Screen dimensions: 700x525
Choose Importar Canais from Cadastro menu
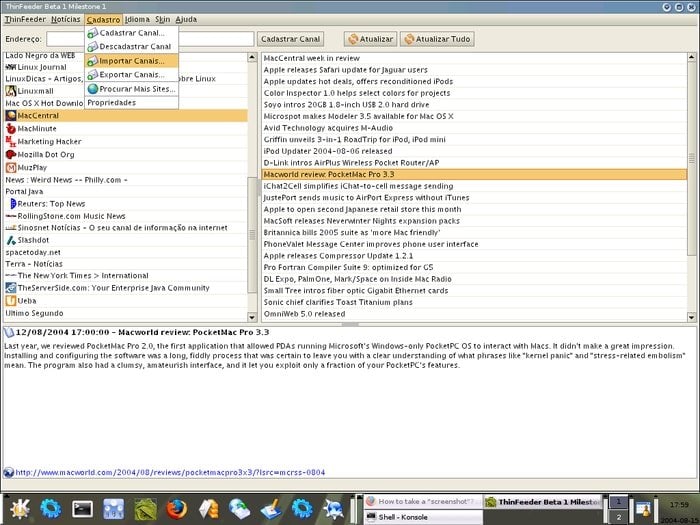(131, 61)
